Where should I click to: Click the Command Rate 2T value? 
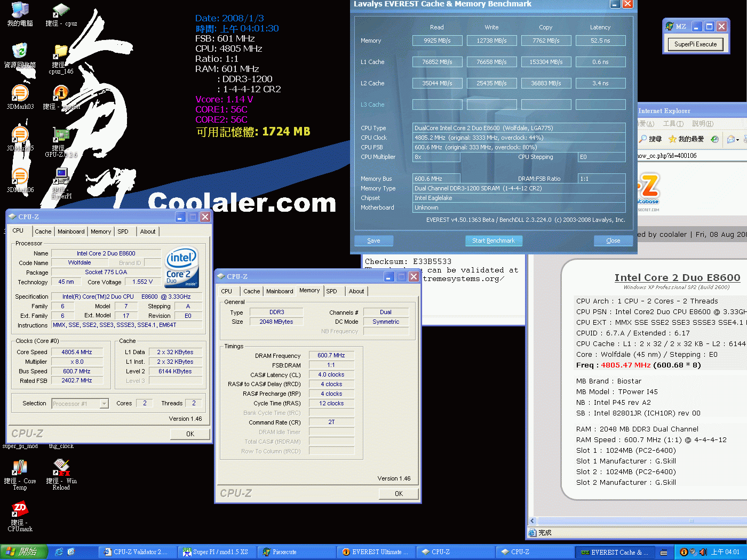point(331,422)
